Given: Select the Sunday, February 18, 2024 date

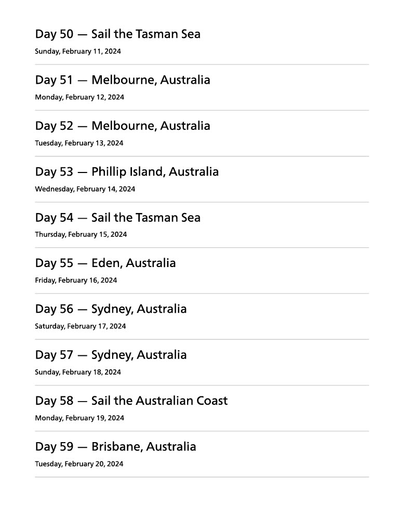Looking at the screenshot, I should point(78,372).
